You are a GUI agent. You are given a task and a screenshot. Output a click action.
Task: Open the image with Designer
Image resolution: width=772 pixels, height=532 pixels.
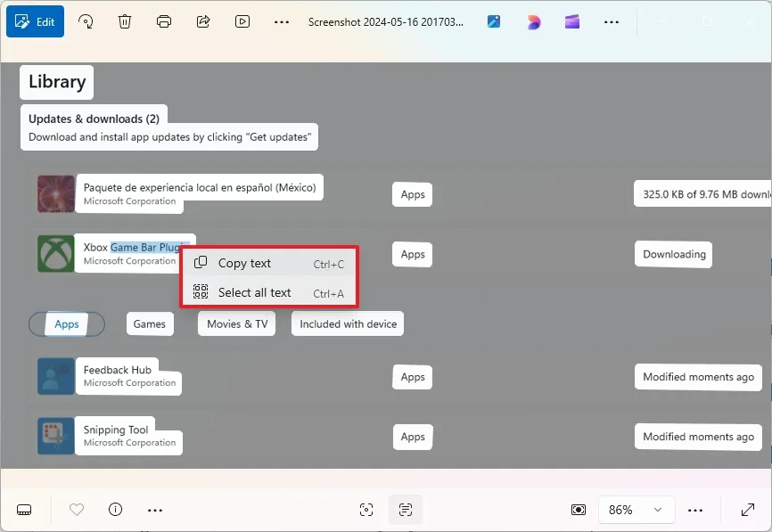[x=532, y=21]
